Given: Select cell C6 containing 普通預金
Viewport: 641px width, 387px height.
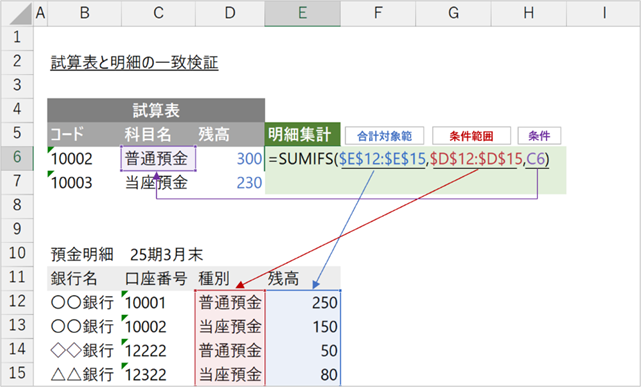Looking at the screenshot, I should pyautogui.click(x=158, y=158).
